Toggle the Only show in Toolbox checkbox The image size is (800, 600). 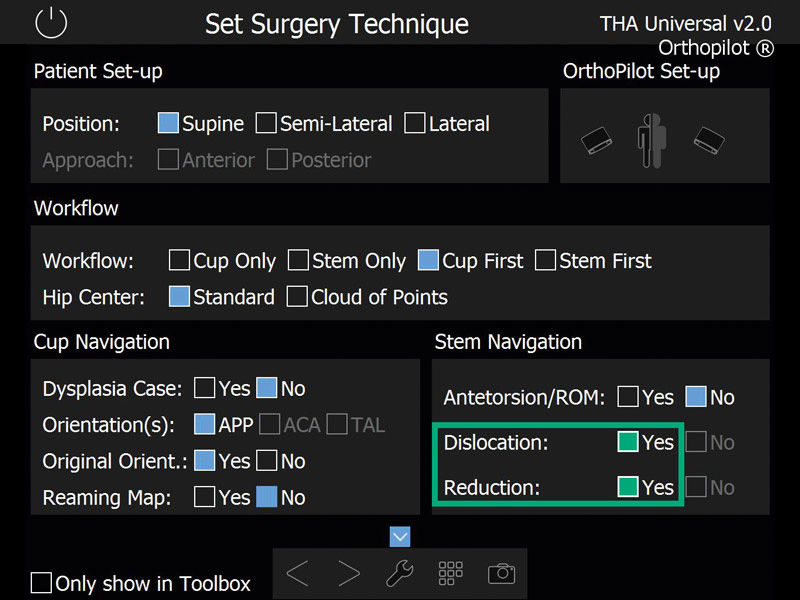click(x=41, y=583)
